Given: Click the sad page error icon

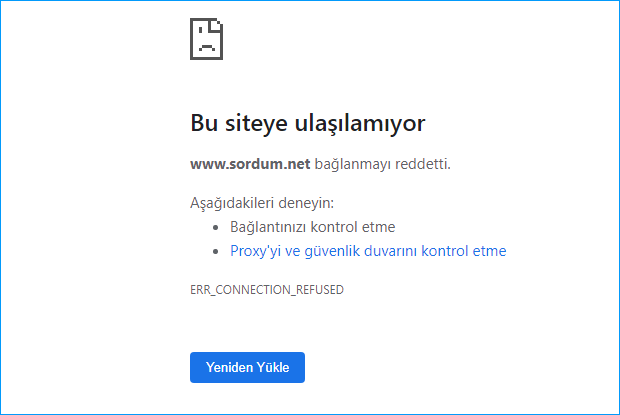Looking at the screenshot, I should pos(206,39).
